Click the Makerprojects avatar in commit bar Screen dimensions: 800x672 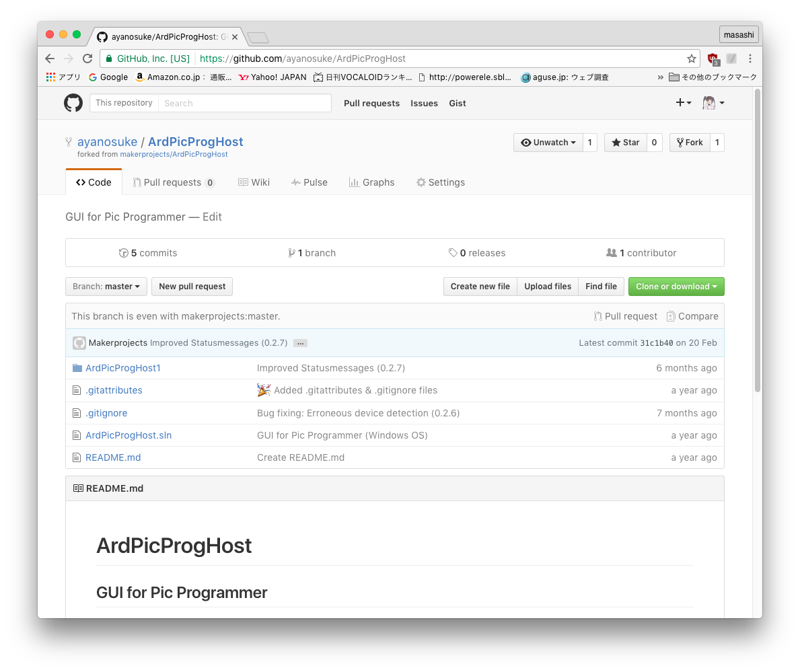79,343
